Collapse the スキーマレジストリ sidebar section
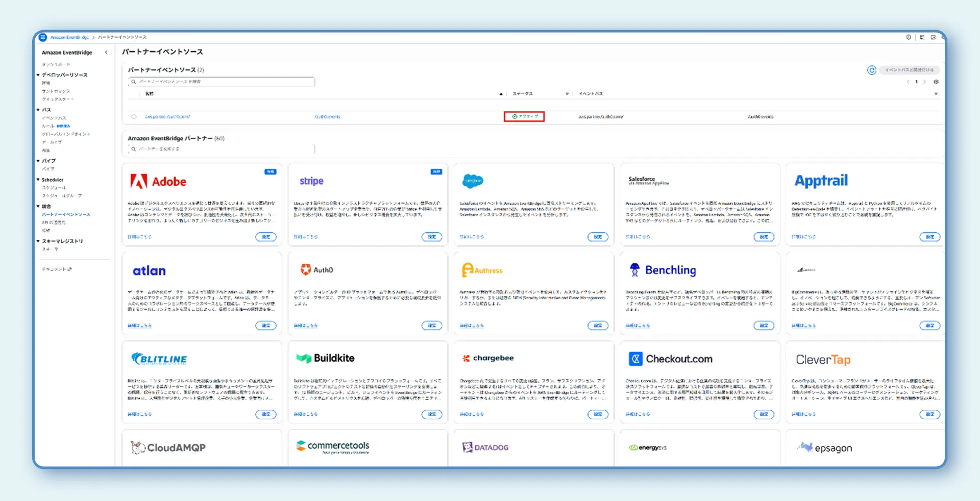Viewport: 980px width, 501px height. tap(38, 241)
